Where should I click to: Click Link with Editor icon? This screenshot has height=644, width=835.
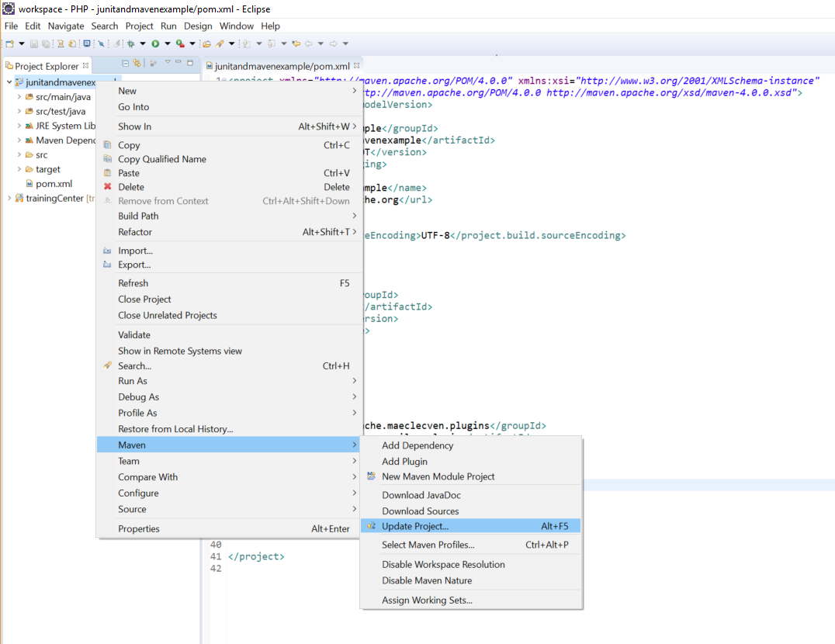click(137, 63)
